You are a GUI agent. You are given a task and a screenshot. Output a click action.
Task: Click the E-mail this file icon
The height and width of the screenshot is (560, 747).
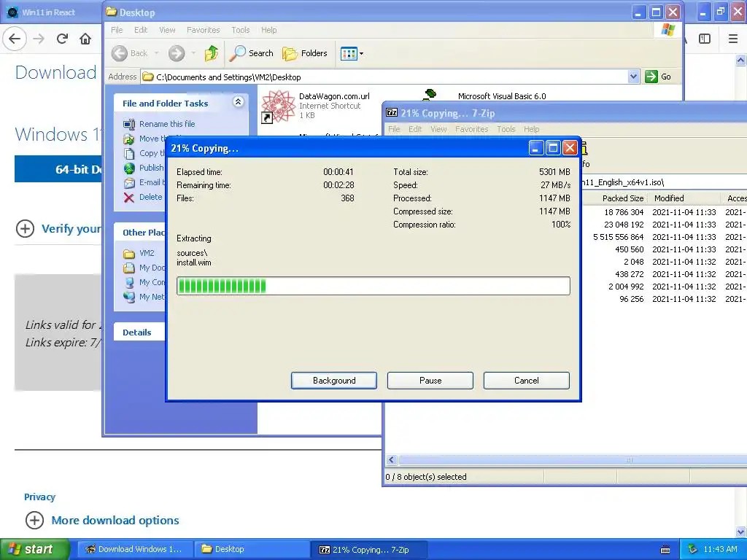pos(129,183)
